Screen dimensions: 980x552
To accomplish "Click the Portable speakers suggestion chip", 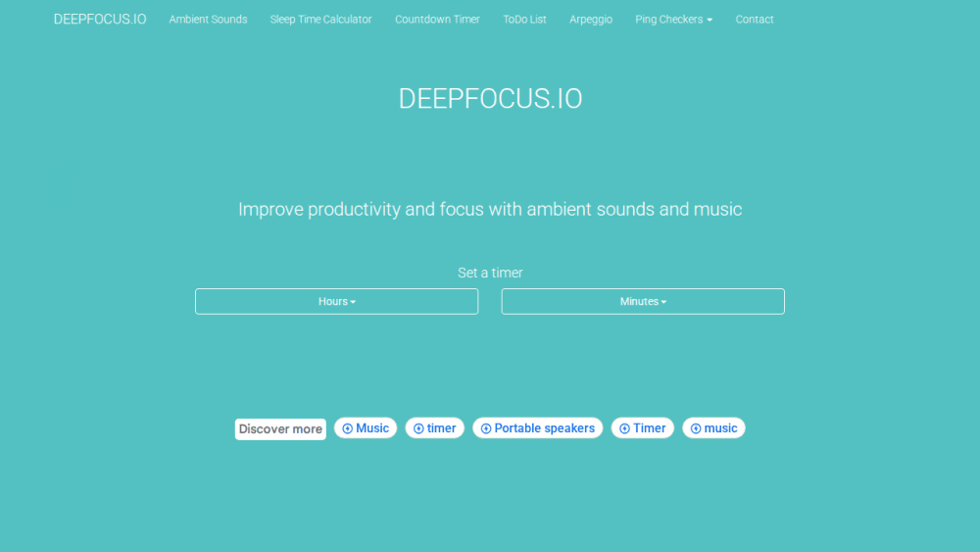I will tap(537, 428).
